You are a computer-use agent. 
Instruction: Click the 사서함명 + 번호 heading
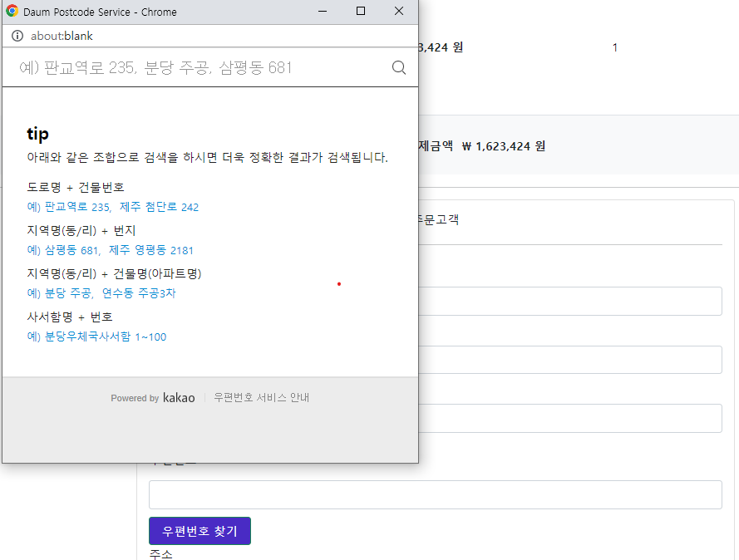(70, 317)
